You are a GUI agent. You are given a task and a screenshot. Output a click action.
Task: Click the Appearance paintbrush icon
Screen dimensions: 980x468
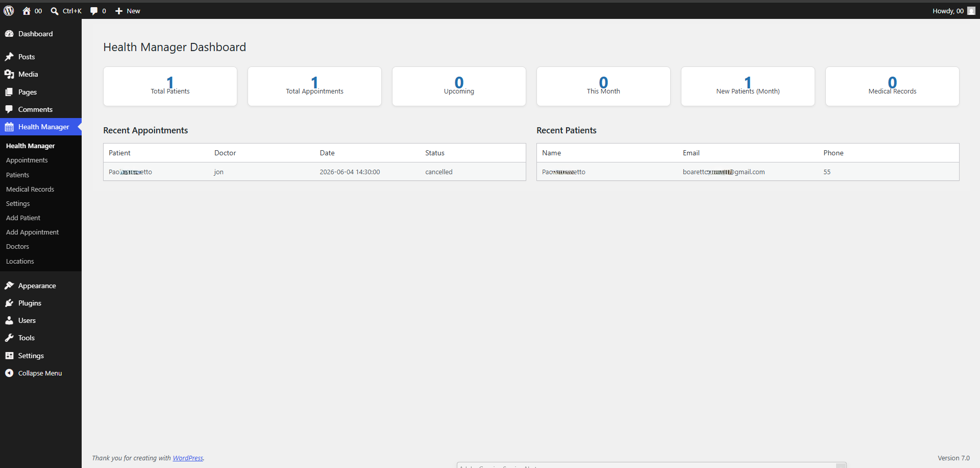coord(9,286)
